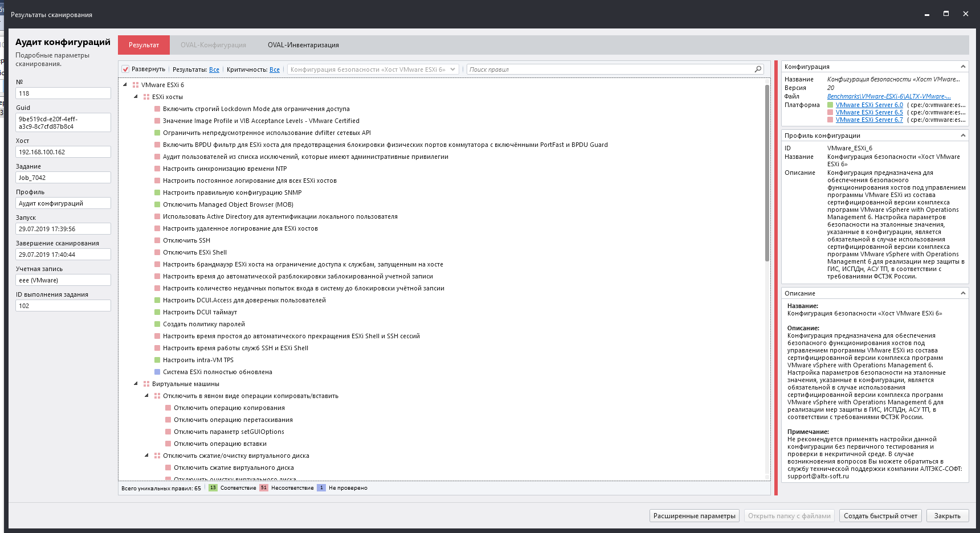
Task: Click the Закрыть button
Action: coord(948,516)
